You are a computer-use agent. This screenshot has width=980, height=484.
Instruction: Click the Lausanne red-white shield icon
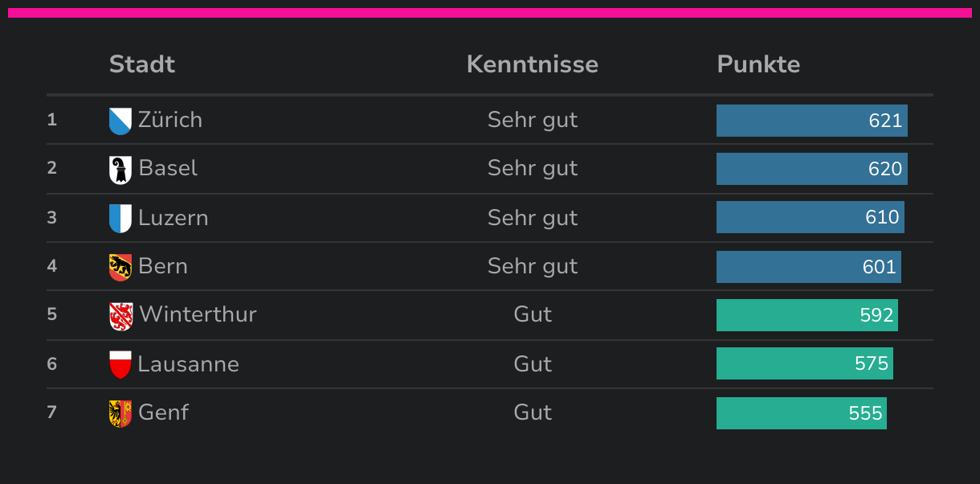pyautogui.click(x=120, y=364)
